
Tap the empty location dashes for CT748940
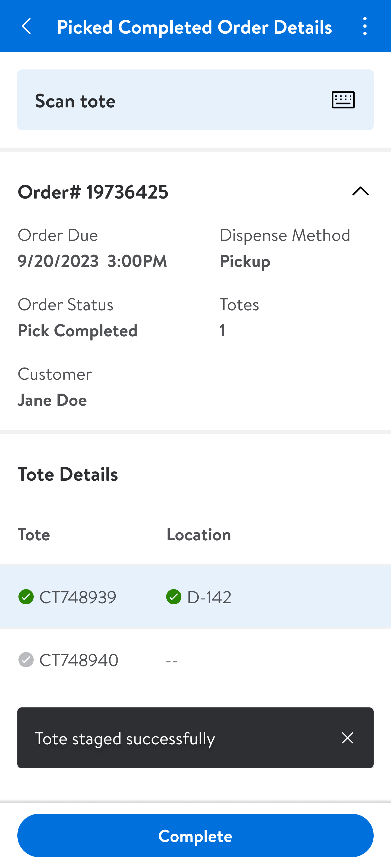click(x=172, y=660)
